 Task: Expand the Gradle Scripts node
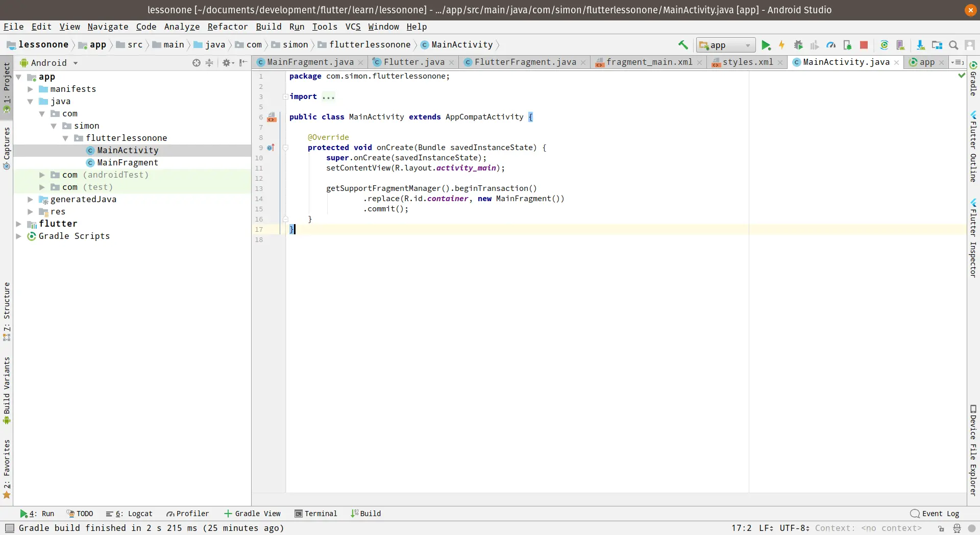click(x=18, y=236)
